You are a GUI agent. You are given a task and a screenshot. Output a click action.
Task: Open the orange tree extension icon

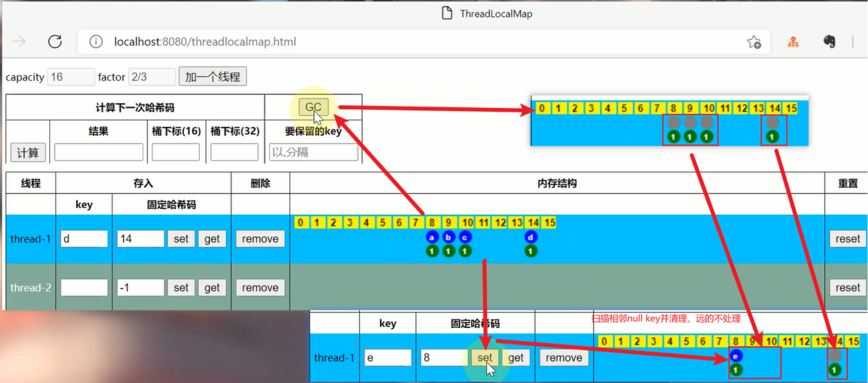[x=793, y=42]
